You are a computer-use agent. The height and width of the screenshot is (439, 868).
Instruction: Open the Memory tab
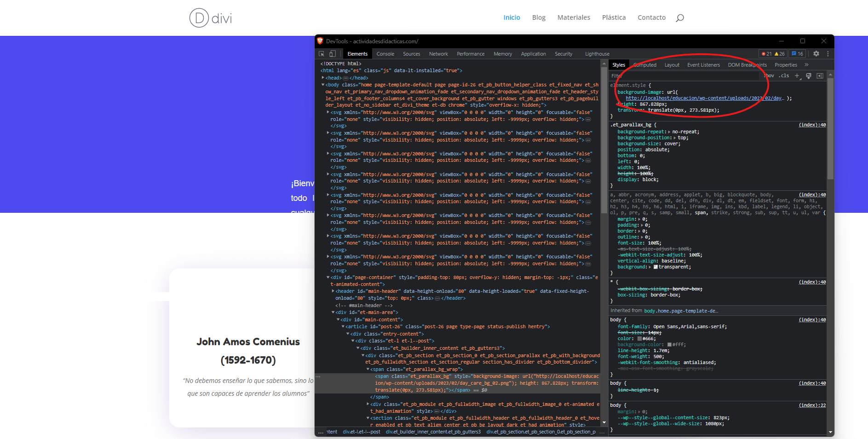click(503, 54)
